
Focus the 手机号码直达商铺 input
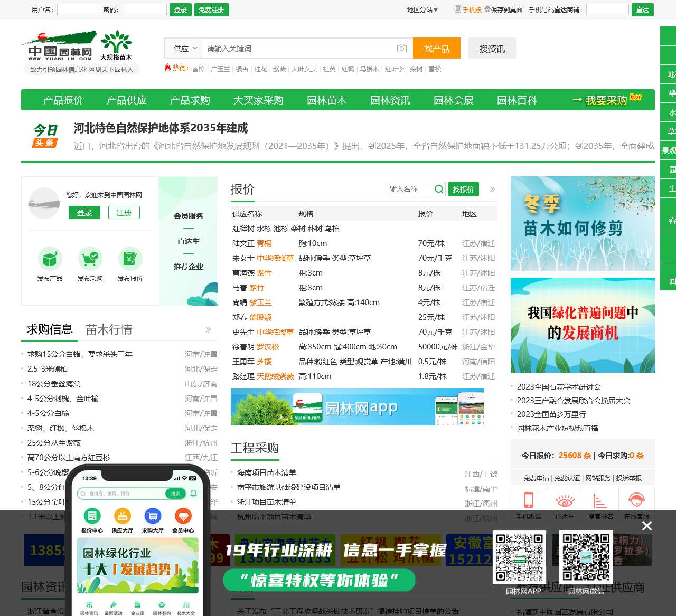pos(607,10)
